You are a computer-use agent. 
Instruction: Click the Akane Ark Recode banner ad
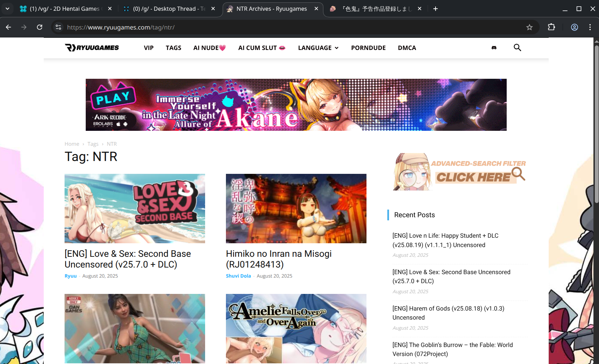[x=296, y=105]
